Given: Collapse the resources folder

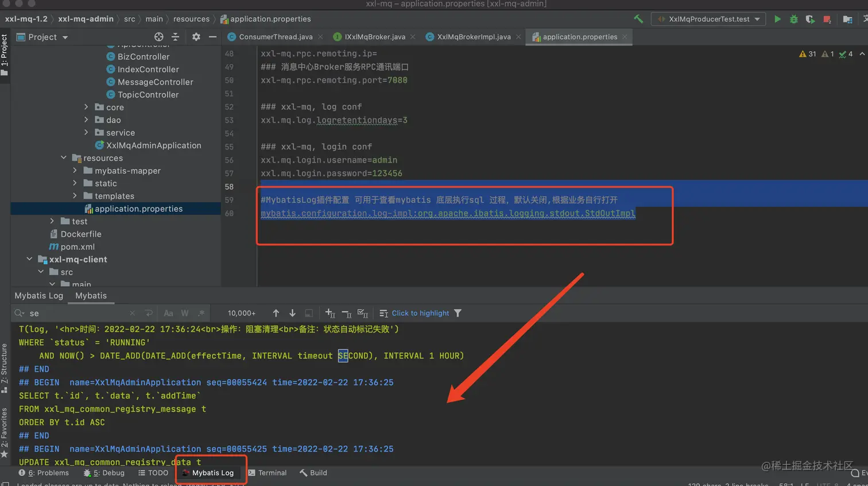Looking at the screenshot, I should 64,157.
